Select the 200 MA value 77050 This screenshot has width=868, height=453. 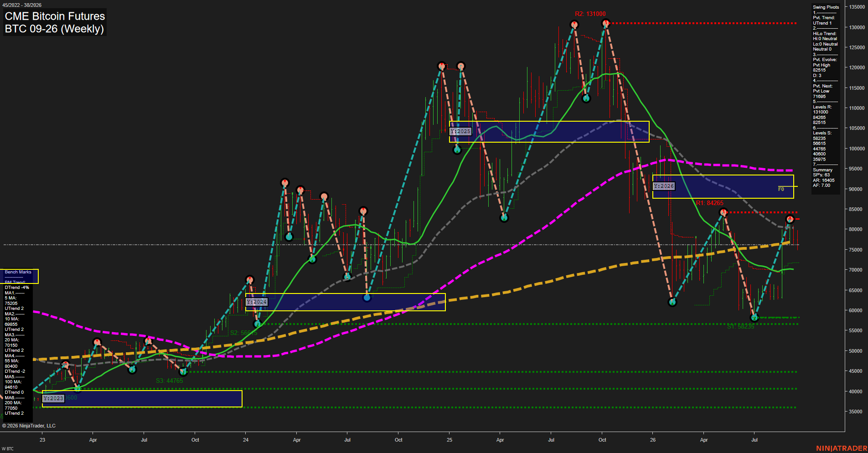click(11, 408)
